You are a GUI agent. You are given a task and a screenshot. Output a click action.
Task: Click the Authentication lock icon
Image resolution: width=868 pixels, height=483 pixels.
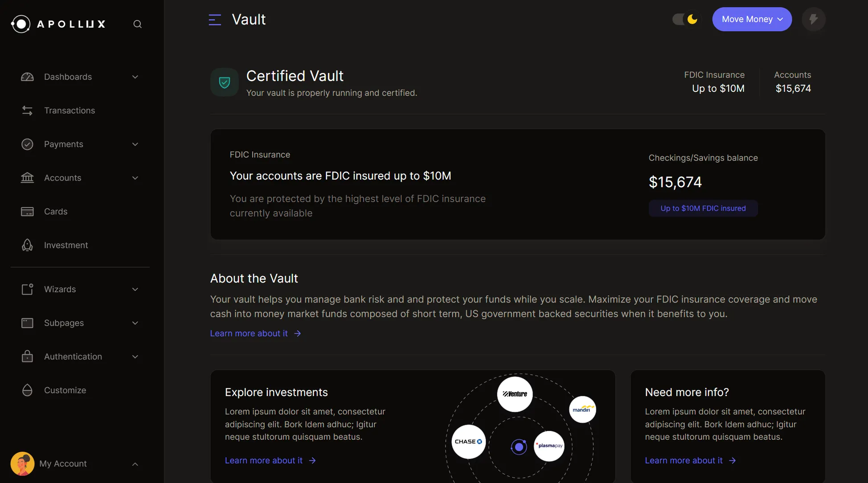(27, 356)
